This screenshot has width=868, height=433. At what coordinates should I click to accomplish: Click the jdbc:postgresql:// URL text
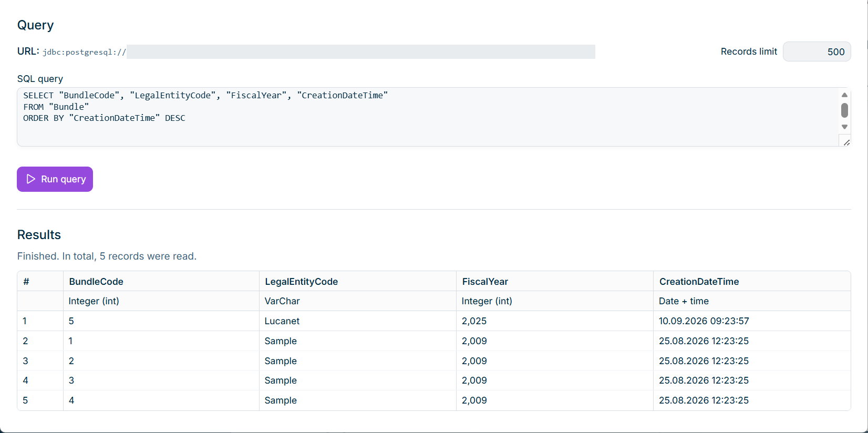(x=84, y=52)
